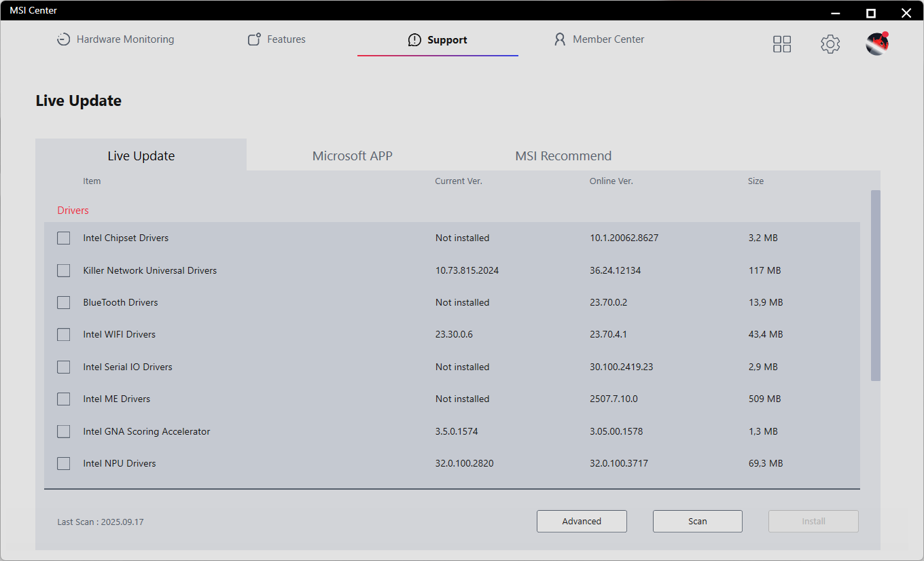924x561 pixels.
Task: Click online version 23.70.4.1
Action: point(609,334)
